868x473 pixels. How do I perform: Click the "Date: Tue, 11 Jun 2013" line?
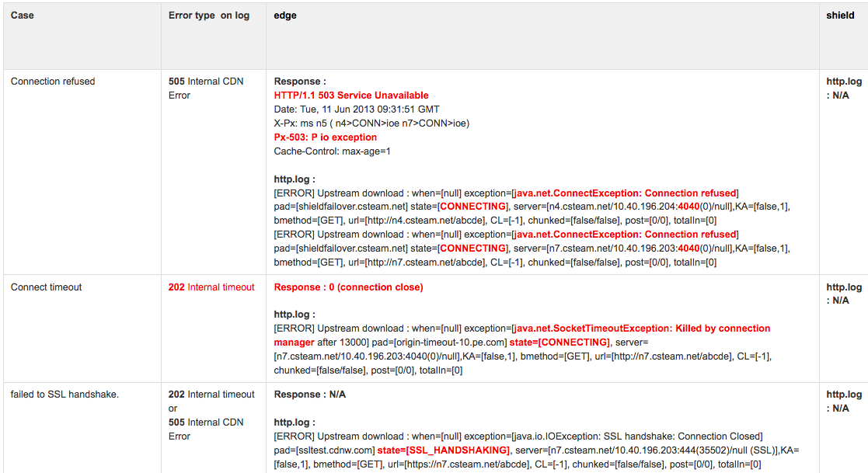click(x=357, y=110)
